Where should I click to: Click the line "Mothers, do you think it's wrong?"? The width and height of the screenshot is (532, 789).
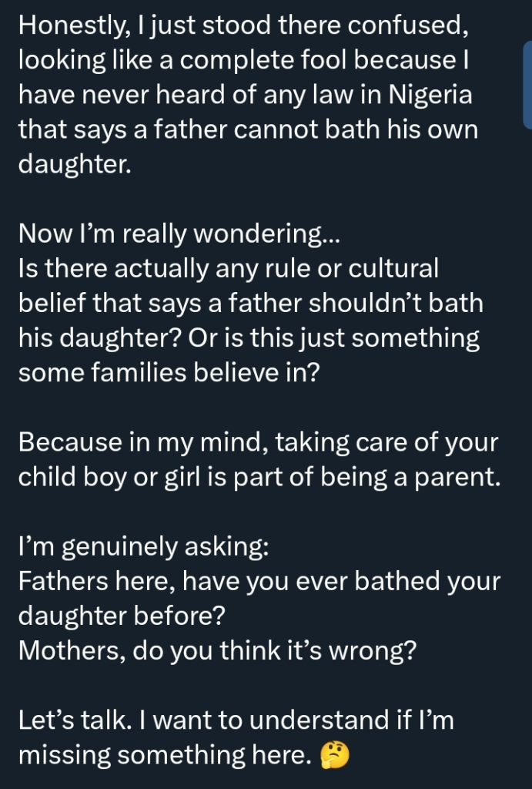point(217,651)
